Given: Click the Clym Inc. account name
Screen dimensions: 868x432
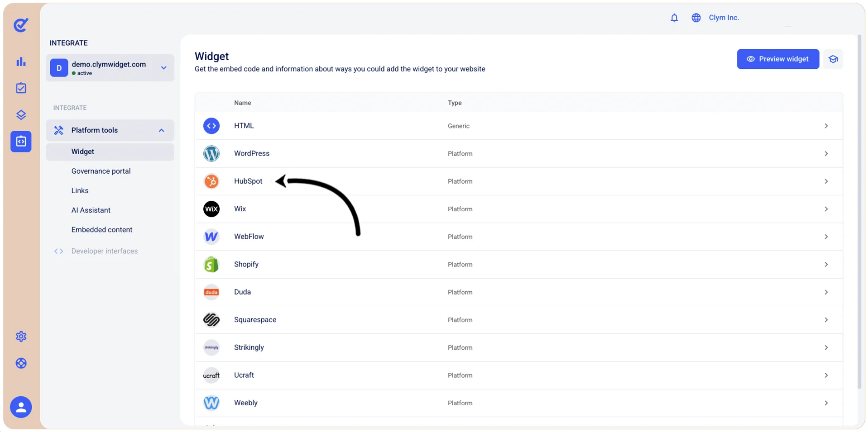Looking at the screenshot, I should click(724, 18).
